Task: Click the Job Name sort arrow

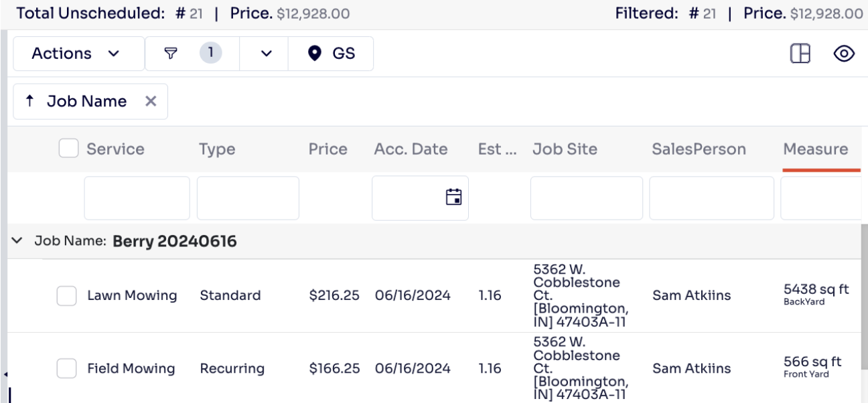Action: tap(29, 101)
